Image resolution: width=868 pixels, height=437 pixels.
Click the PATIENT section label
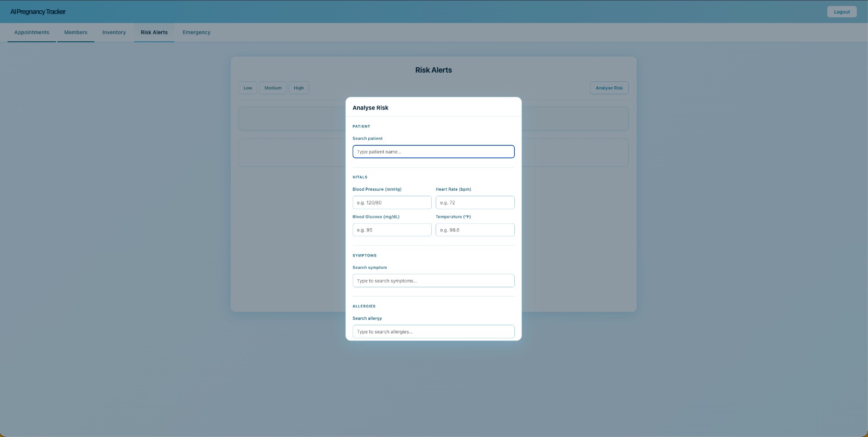click(x=361, y=126)
